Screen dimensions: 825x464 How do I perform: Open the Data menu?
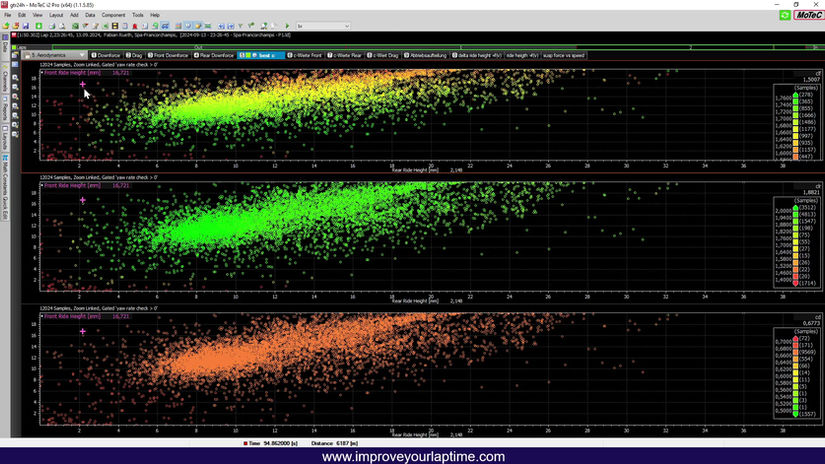90,15
